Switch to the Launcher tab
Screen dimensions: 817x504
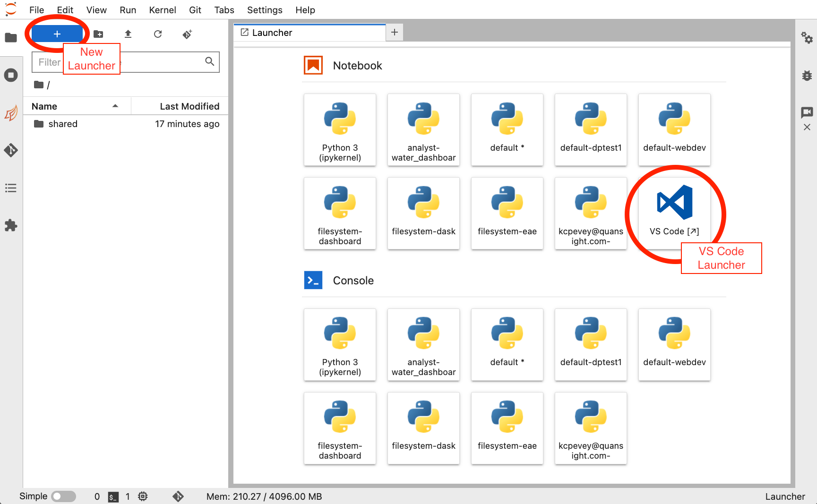(272, 32)
